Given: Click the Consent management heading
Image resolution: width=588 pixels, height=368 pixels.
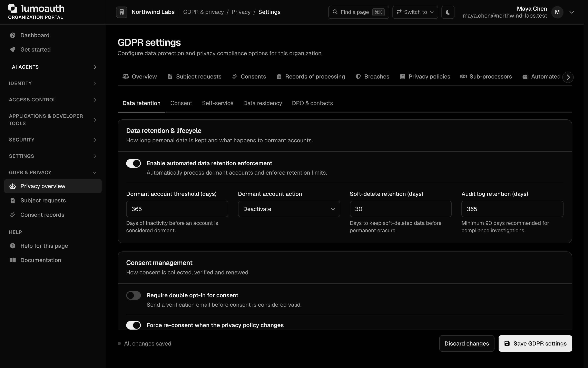Looking at the screenshot, I should 159,263.
